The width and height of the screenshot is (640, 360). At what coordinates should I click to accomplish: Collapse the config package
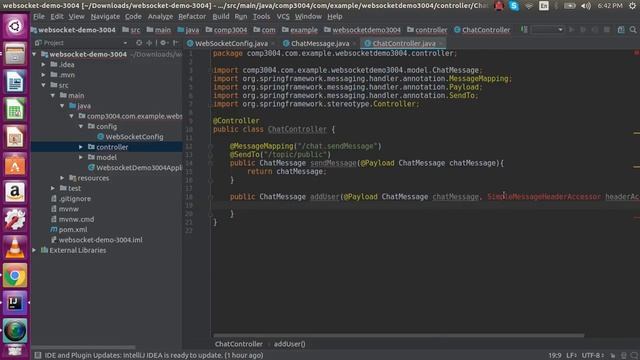80,127
